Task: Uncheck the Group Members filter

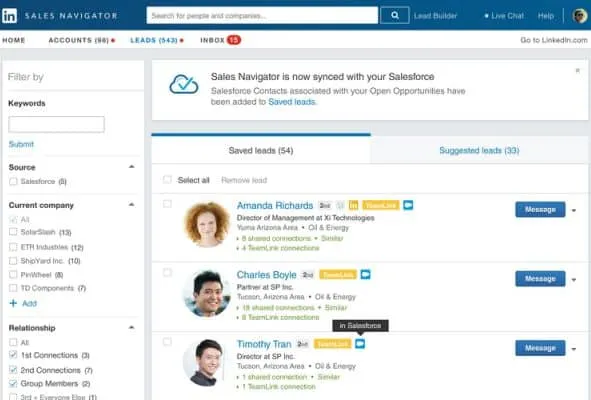Action: point(13,383)
